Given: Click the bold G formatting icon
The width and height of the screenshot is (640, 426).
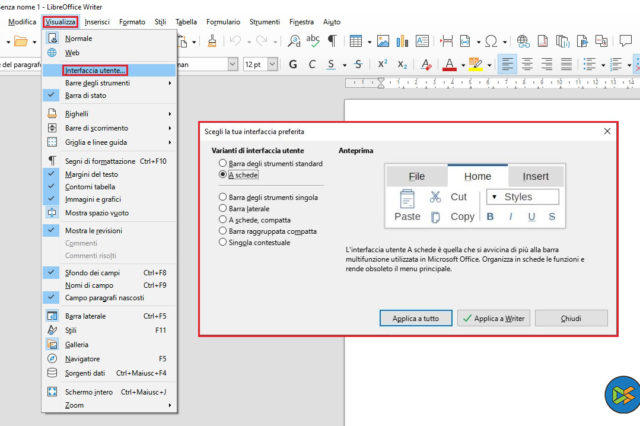Looking at the screenshot, I should [294, 64].
